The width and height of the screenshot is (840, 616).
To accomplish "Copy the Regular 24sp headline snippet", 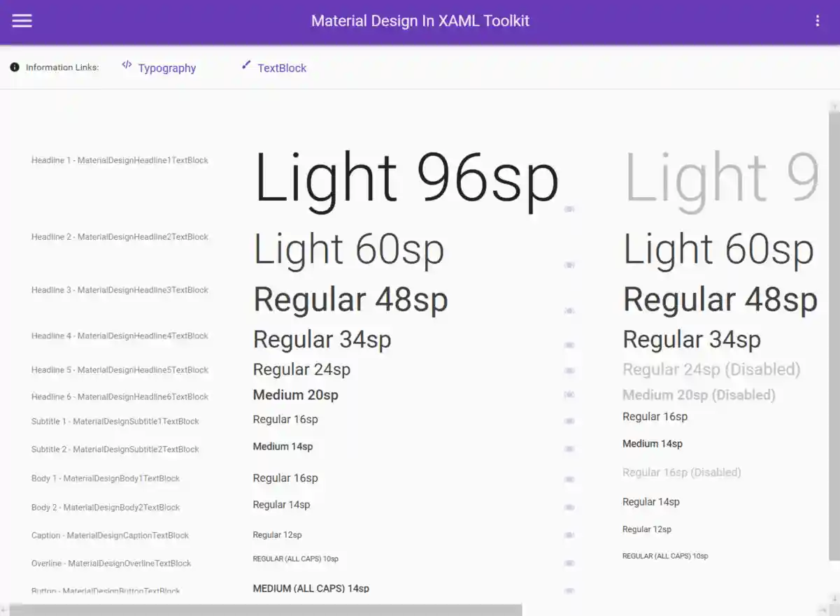I will [569, 370].
